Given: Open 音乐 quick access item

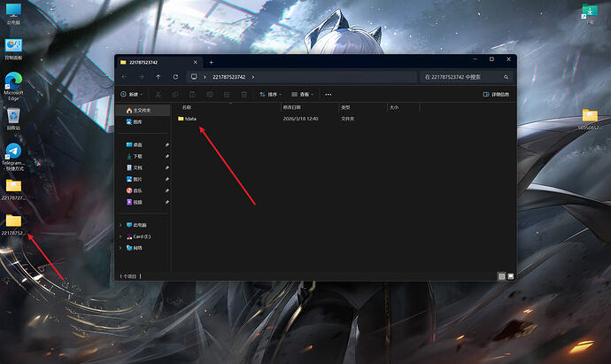Looking at the screenshot, I should coord(143,190).
